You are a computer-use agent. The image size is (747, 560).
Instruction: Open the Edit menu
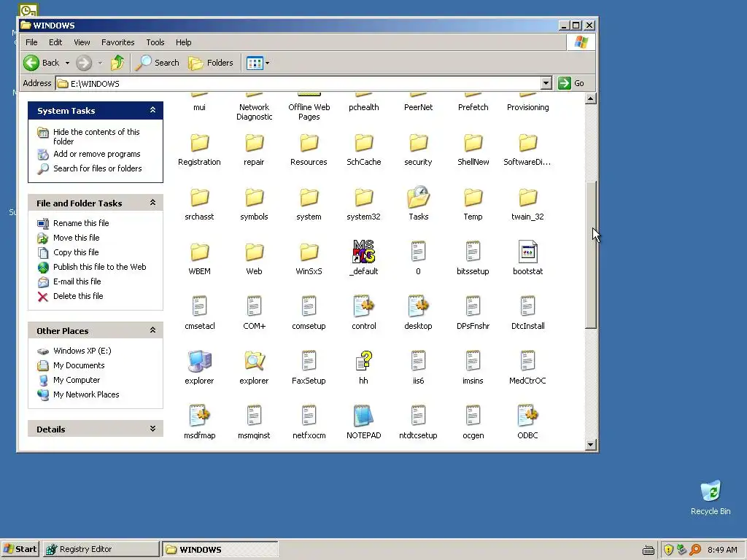coord(55,42)
